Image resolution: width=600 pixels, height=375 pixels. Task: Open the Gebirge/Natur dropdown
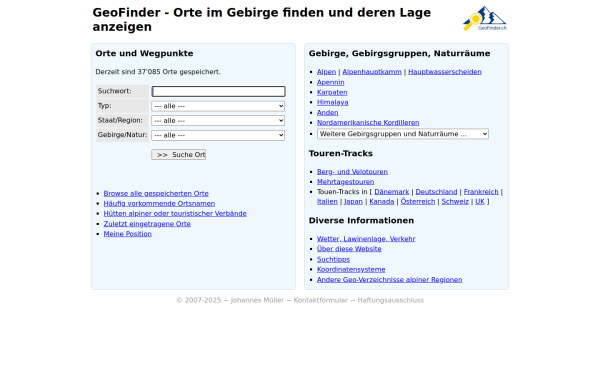(218, 135)
